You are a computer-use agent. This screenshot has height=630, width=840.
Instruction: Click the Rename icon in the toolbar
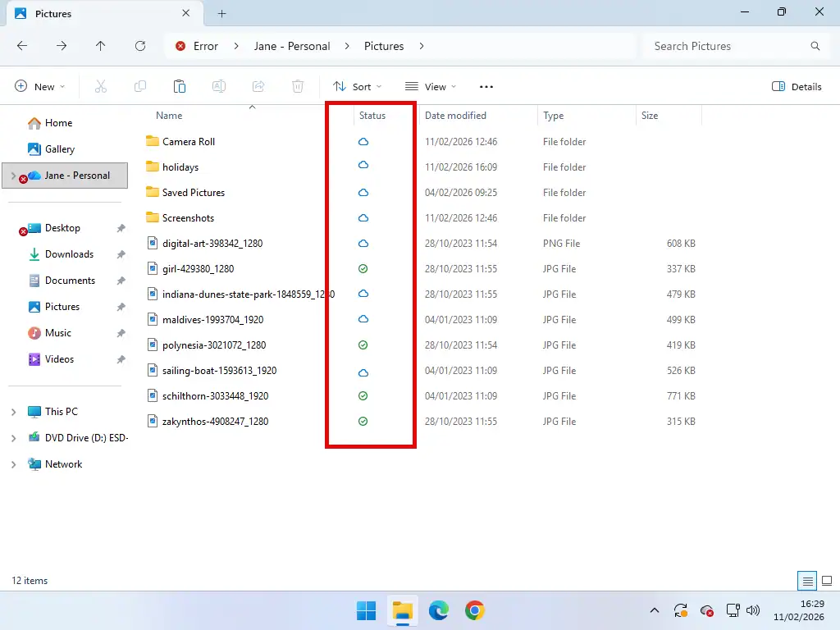219,86
